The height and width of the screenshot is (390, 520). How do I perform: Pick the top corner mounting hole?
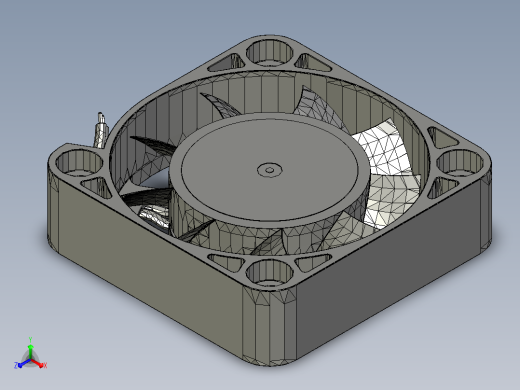tap(269, 52)
